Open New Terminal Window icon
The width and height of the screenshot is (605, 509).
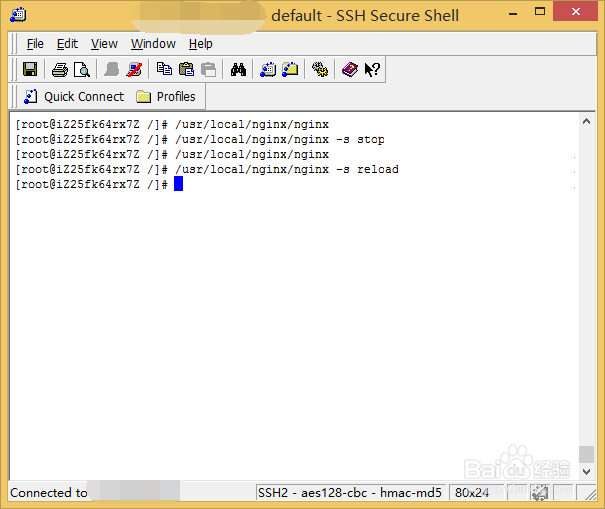[x=268, y=70]
